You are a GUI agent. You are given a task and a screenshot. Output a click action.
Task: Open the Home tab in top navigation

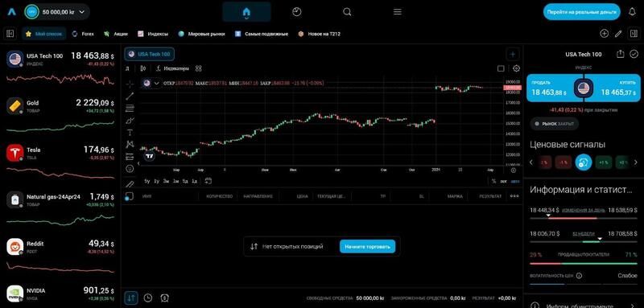pyautogui.click(x=246, y=12)
